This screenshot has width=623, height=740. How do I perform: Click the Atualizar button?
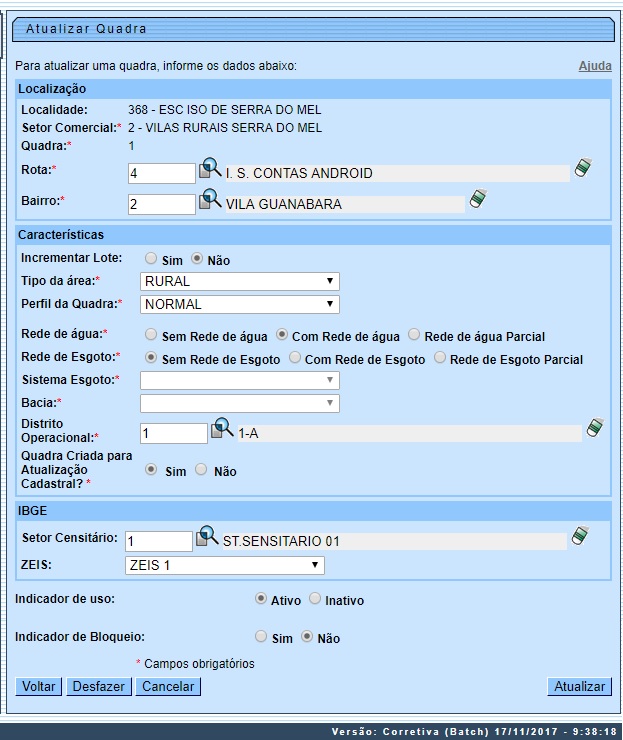coord(579,686)
